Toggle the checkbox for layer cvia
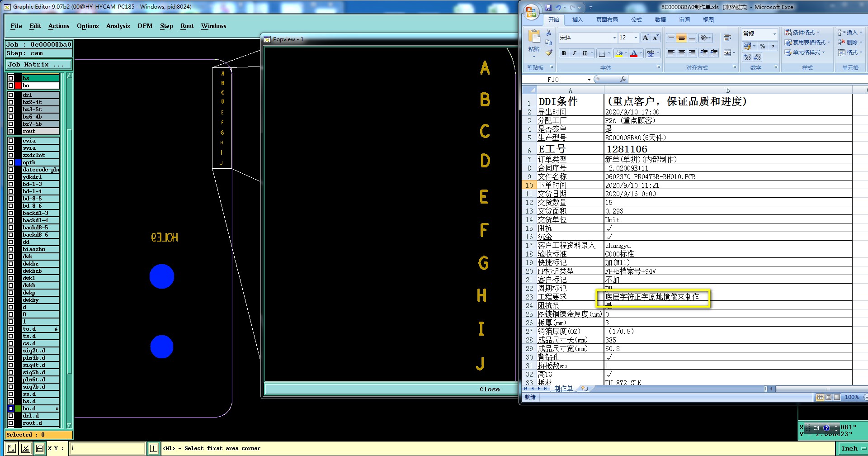 [11, 141]
